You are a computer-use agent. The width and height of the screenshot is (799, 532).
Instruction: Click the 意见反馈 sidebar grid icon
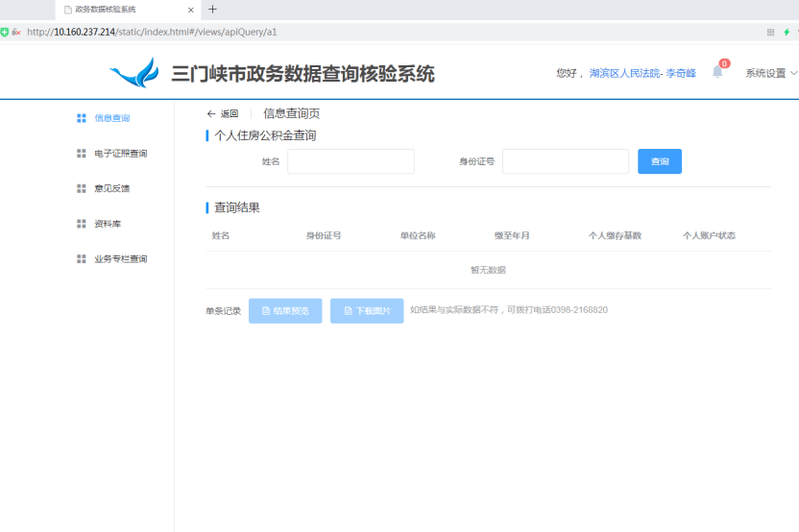(x=81, y=188)
